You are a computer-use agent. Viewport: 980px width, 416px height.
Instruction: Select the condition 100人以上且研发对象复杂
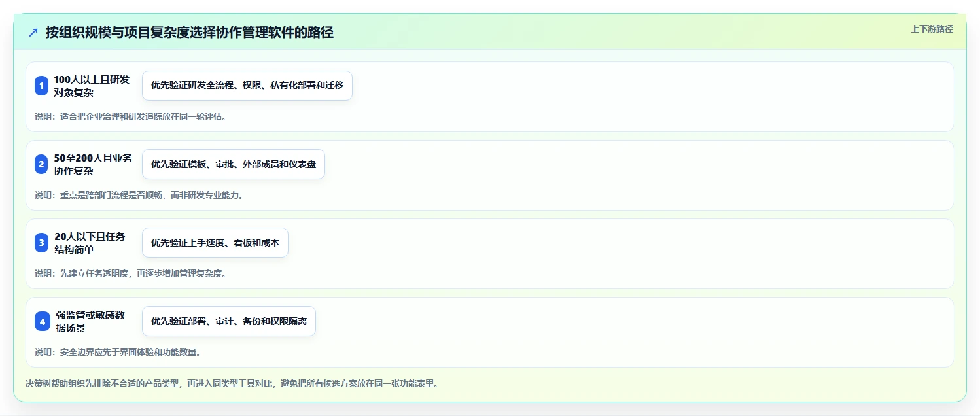tap(92, 86)
